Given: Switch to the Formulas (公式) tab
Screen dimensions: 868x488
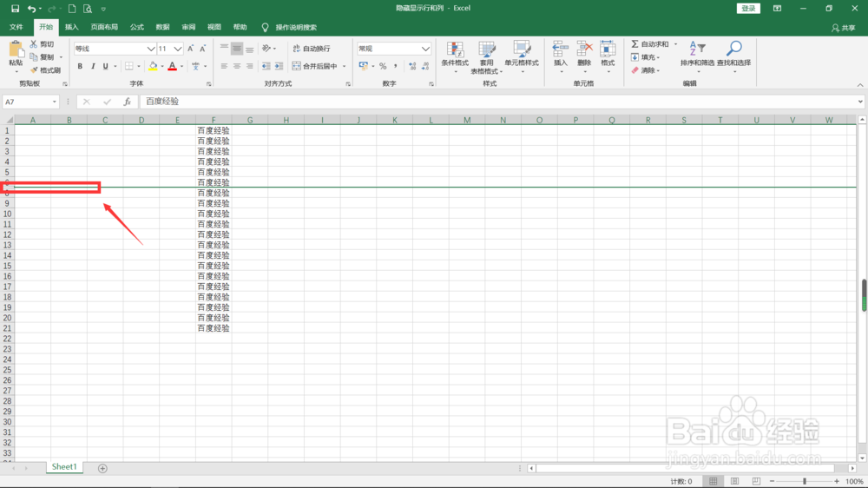Looking at the screenshot, I should [x=137, y=27].
